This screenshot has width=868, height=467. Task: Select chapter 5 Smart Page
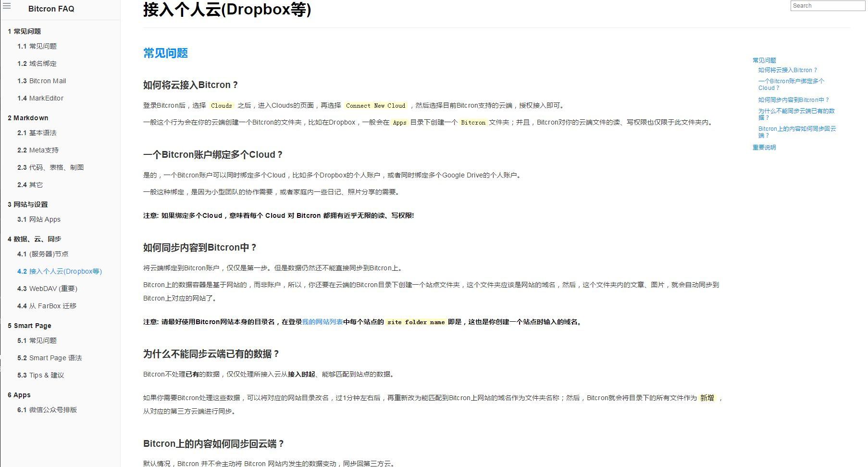pos(29,326)
